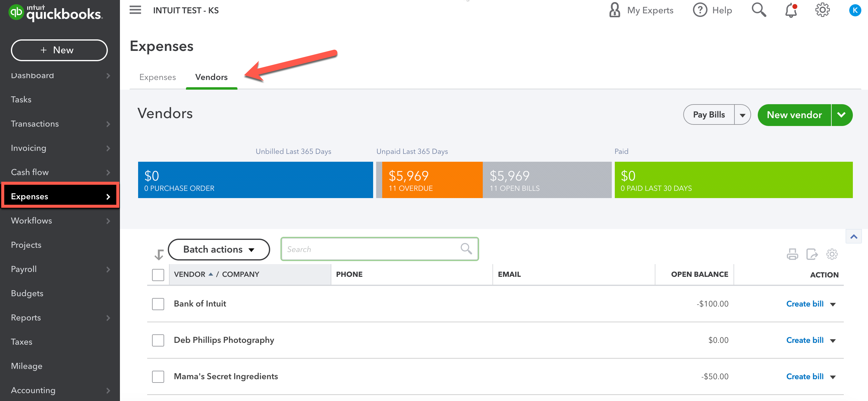Check the Deb Phillips Photography checkbox
The image size is (868, 401).
tap(158, 340)
